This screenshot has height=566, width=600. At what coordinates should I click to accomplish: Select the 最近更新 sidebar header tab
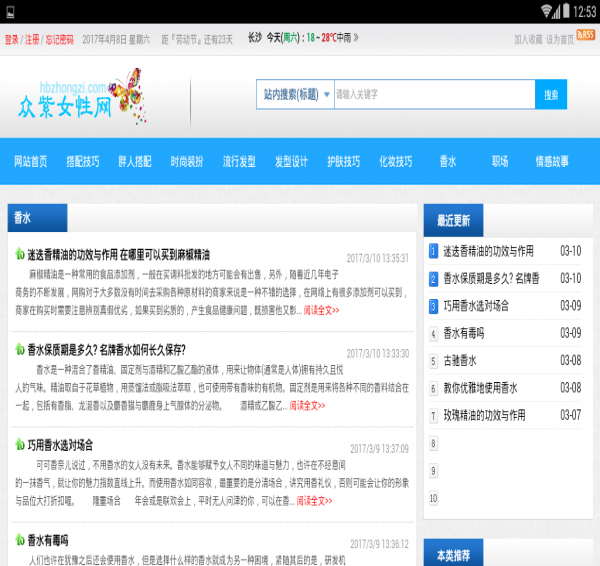tap(453, 220)
